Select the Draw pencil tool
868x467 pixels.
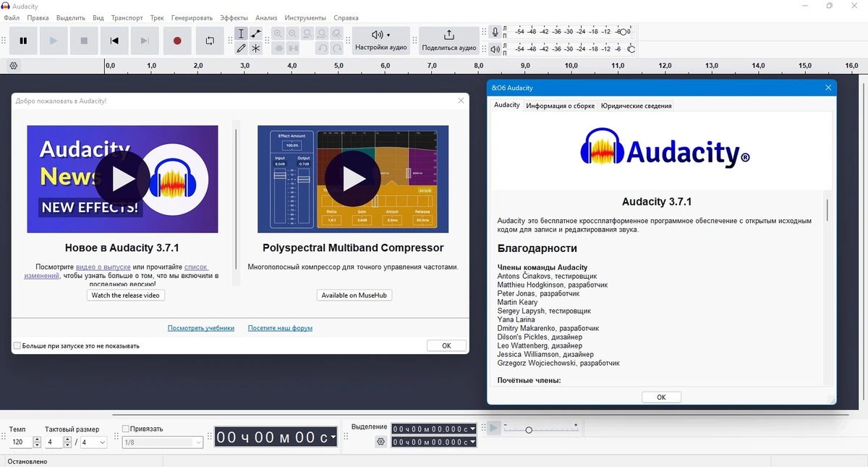point(242,49)
